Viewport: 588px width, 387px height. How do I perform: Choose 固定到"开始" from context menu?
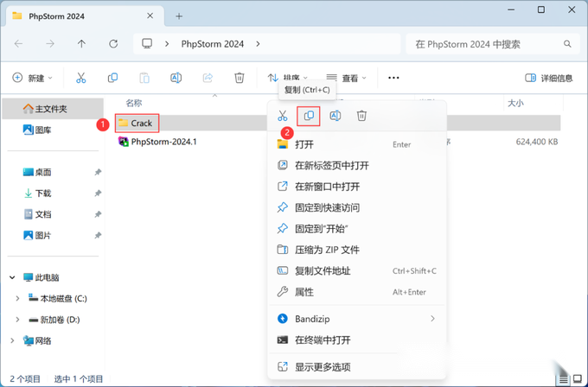coord(357,229)
